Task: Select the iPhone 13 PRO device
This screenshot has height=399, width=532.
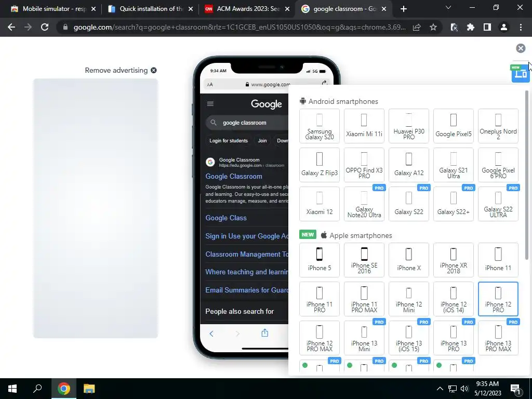Action: 454,338
